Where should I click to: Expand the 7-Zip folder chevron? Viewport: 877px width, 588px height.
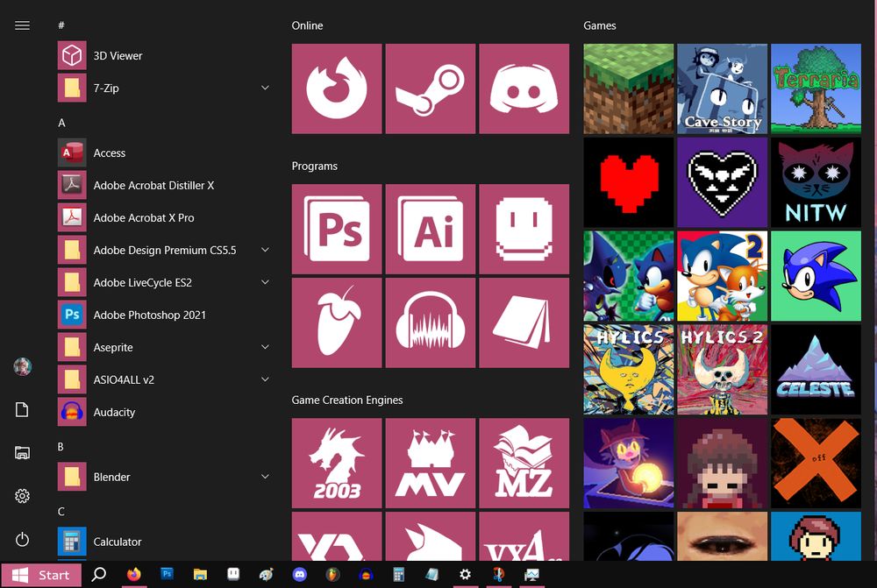point(265,88)
